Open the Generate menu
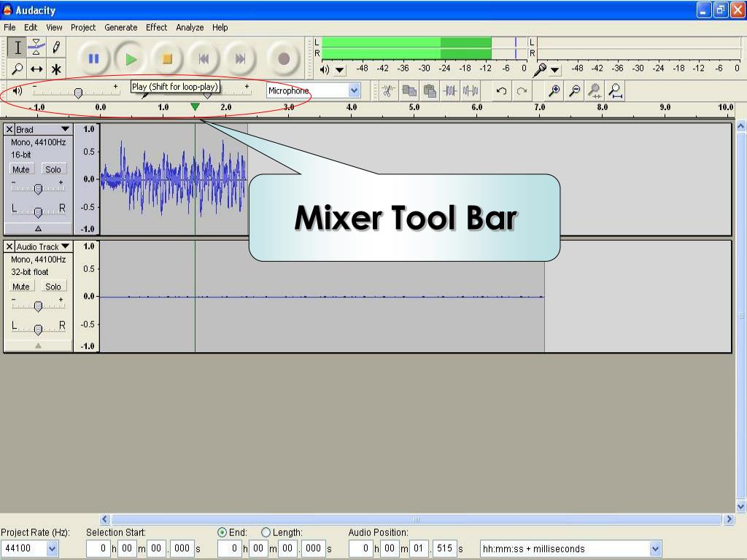This screenshot has height=560, width=747. point(120,27)
